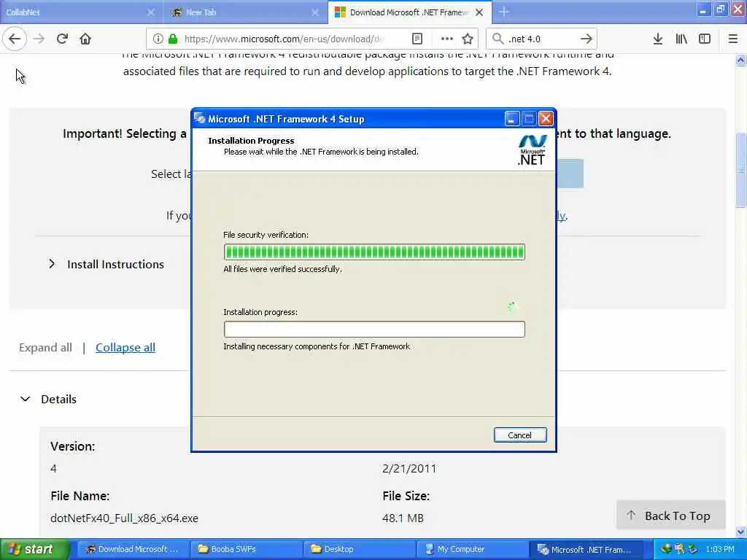Open the browser hamburger menu
Screen dimensions: 747x560
732,39
